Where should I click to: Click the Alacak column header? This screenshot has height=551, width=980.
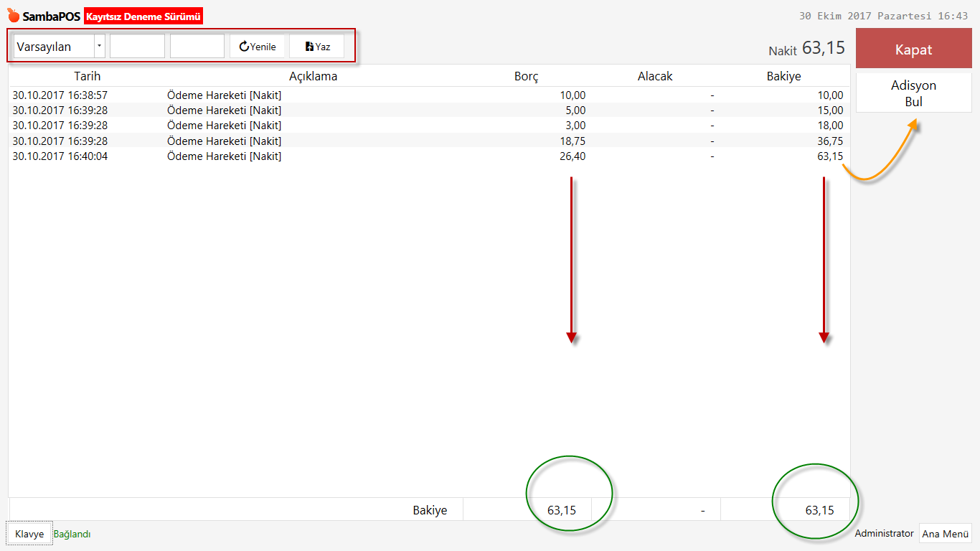(655, 76)
